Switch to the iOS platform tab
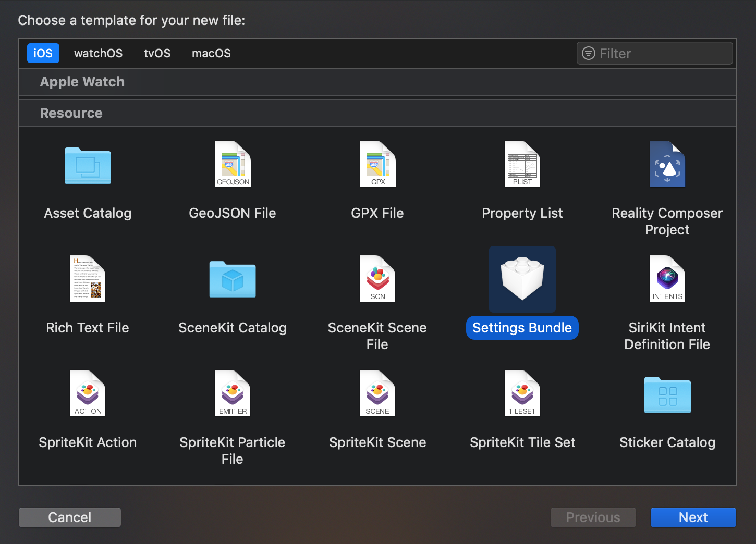The image size is (756, 544). coord(43,53)
